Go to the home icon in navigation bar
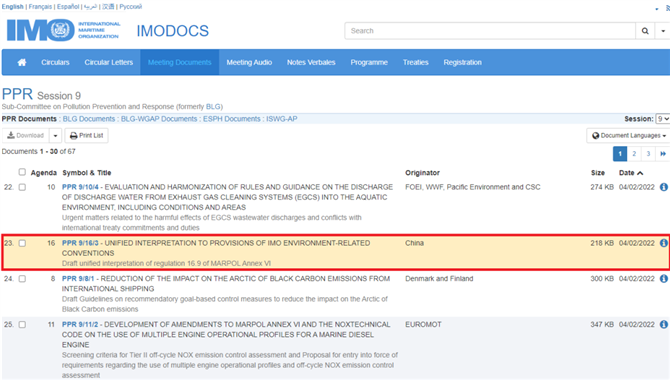The height and width of the screenshot is (380, 670). pyautogui.click(x=22, y=62)
